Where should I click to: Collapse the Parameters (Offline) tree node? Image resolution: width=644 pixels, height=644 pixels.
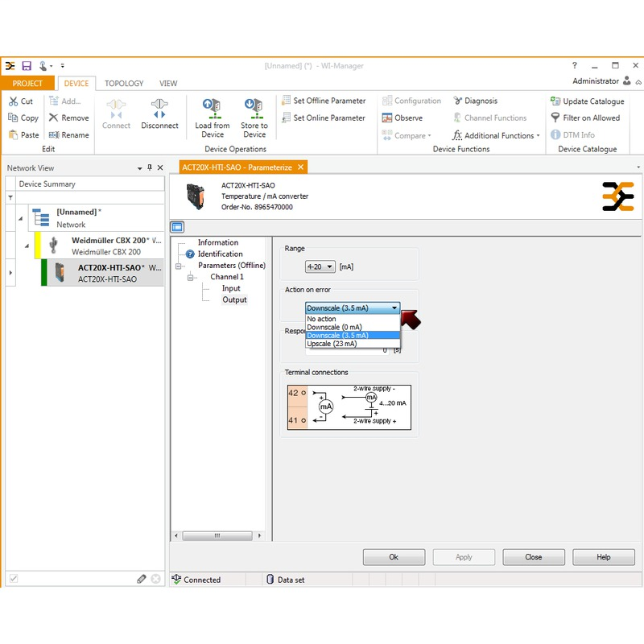178,266
